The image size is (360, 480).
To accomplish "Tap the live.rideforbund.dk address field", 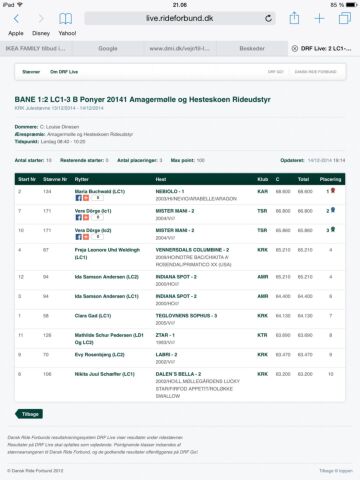I will [180, 18].
